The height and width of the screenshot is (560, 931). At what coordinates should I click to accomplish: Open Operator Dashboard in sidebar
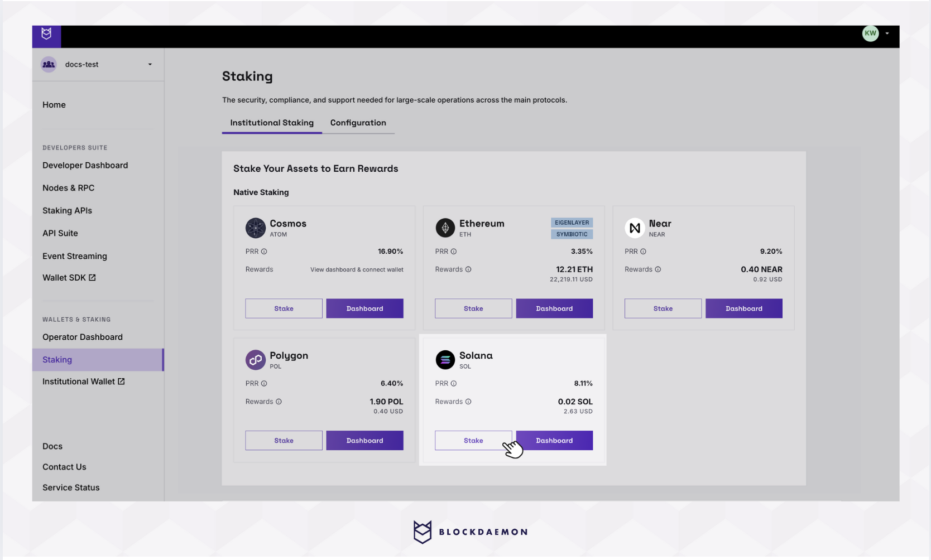(83, 337)
